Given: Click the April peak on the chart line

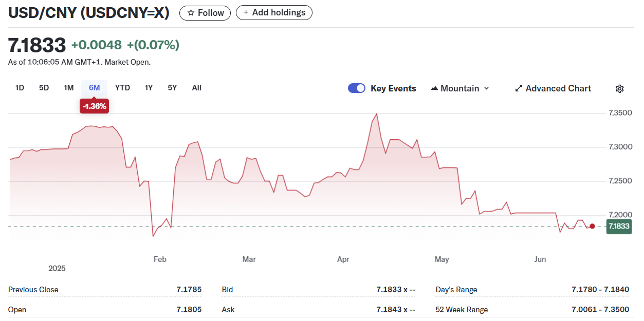Looking at the screenshot, I should point(377,114).
